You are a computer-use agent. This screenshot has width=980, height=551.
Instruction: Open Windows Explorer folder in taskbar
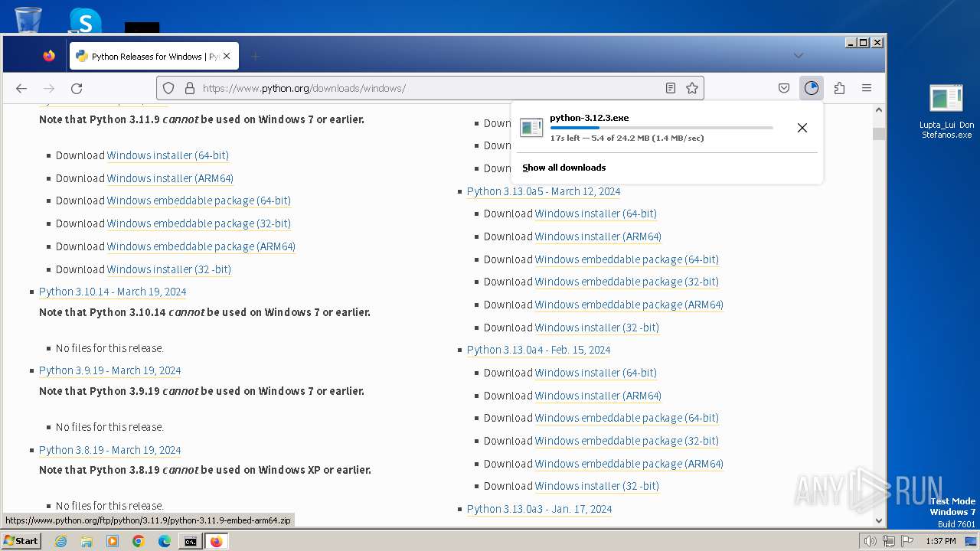click(87, 541)
